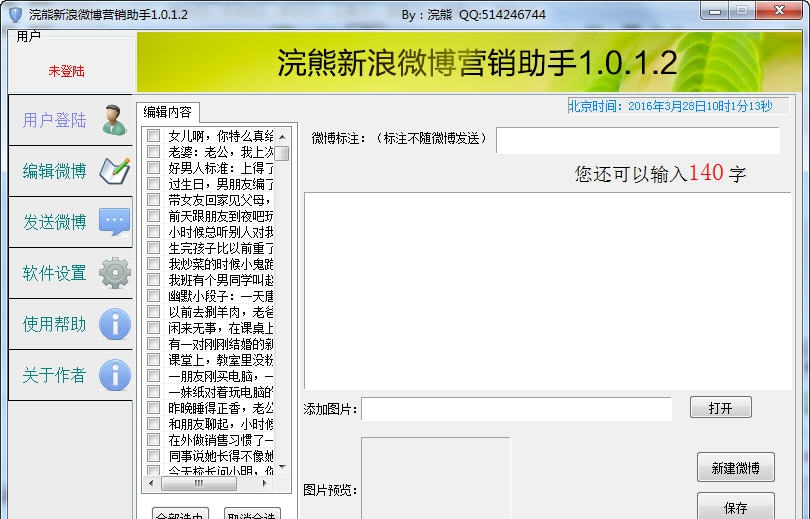Tick the checkbox for 幽默小段子：一天

point(153,295)
